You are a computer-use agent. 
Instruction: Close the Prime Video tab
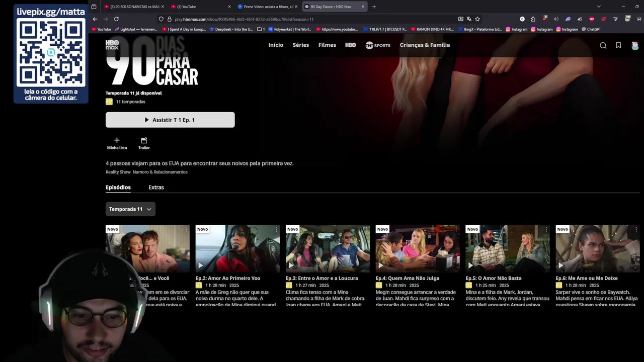[296, 7]
